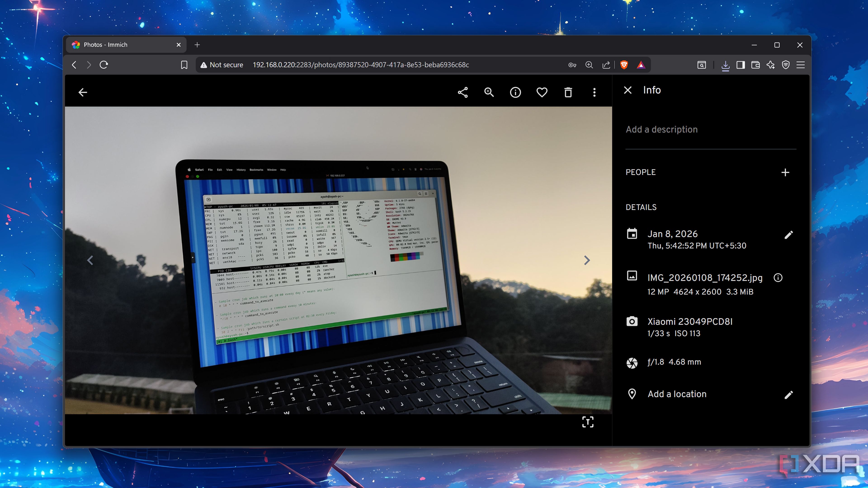868x488 pixels.
Task: Open the three-dot more options menu
Action: [594, 92]
